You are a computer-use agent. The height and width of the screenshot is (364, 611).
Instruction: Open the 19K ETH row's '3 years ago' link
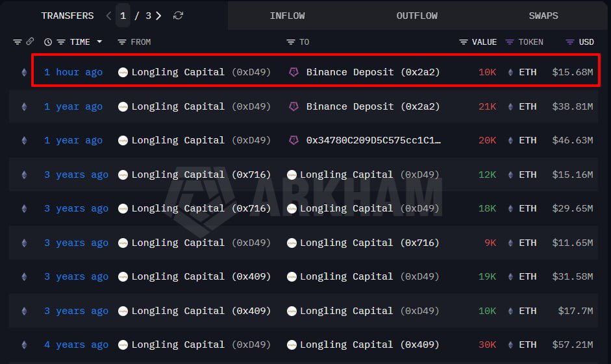(76, 277)
